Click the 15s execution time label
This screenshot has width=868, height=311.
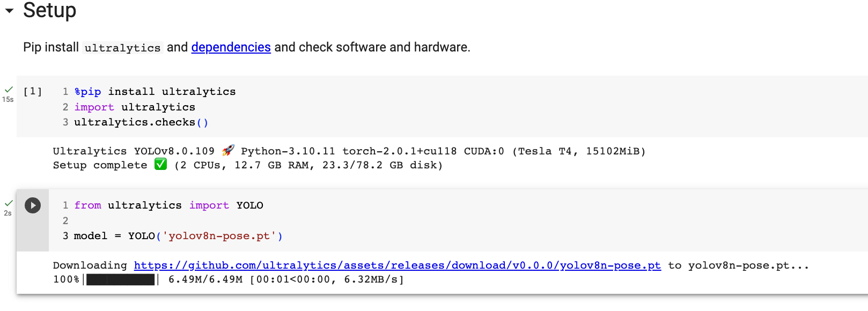[8, 98]
